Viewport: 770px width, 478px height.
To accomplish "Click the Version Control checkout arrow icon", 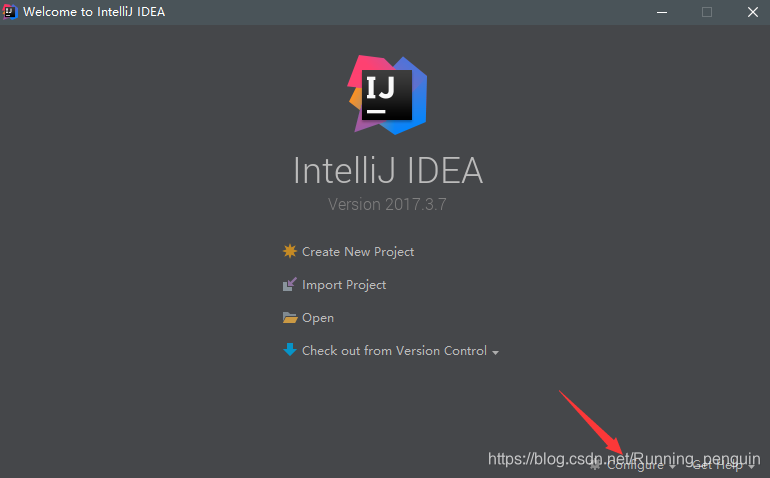I will 290,350.
